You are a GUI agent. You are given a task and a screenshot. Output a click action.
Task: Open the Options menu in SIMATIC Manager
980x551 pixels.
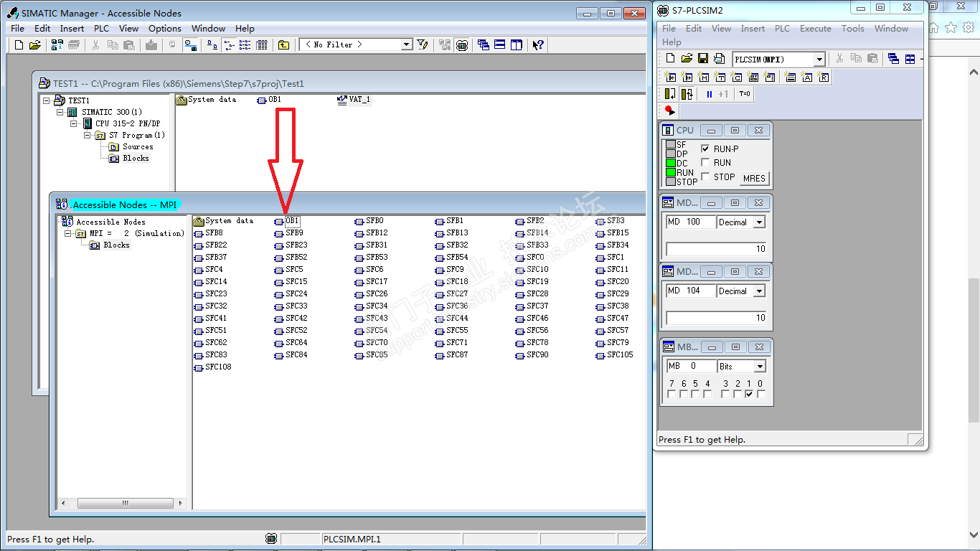pos(165,29)
